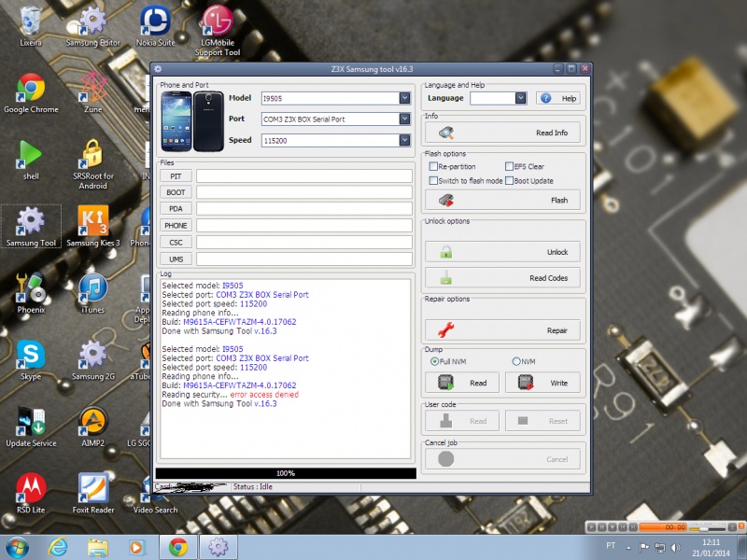Image resolution: width=747 pixels, height=560 pixels.
Task: Open Video Search desktop shortcut
Action: pyautogui.click(x=155, y=496)
